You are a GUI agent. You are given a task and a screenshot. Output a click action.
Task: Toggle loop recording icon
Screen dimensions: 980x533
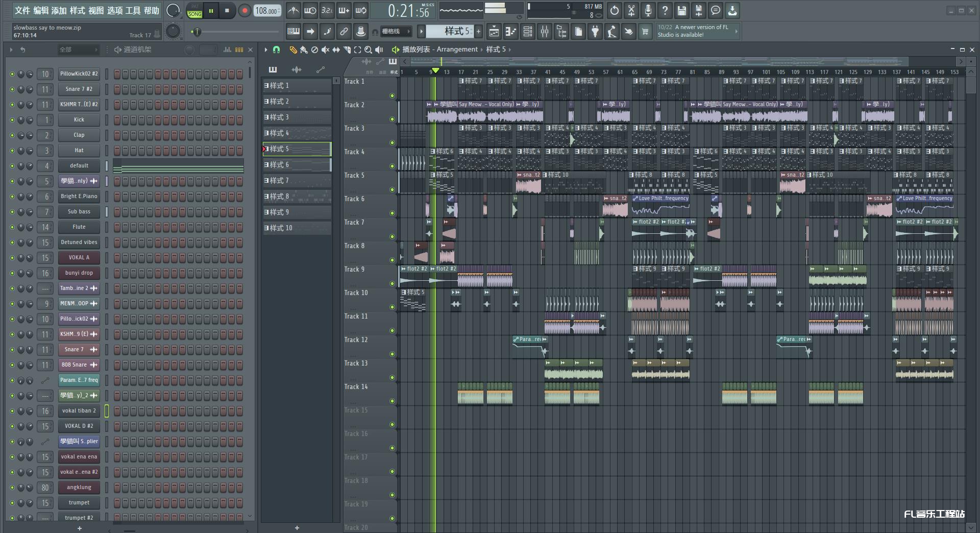[x=361, y=10]
